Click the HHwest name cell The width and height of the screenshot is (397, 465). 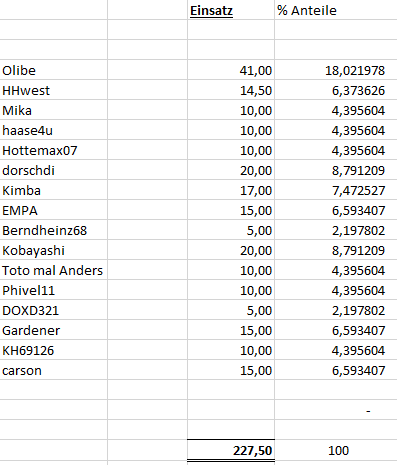[x=54, y=90]
